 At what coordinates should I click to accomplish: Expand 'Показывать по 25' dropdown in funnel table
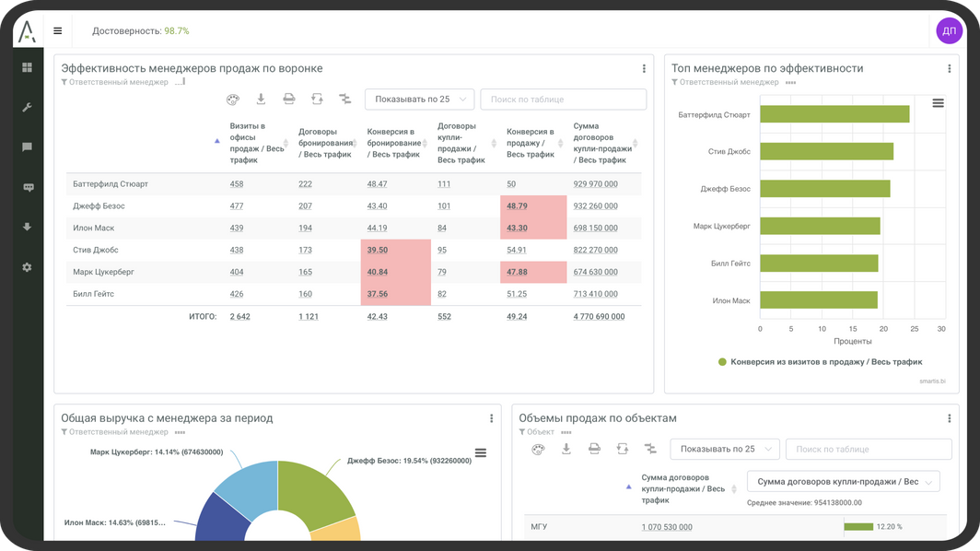(419, 100)
